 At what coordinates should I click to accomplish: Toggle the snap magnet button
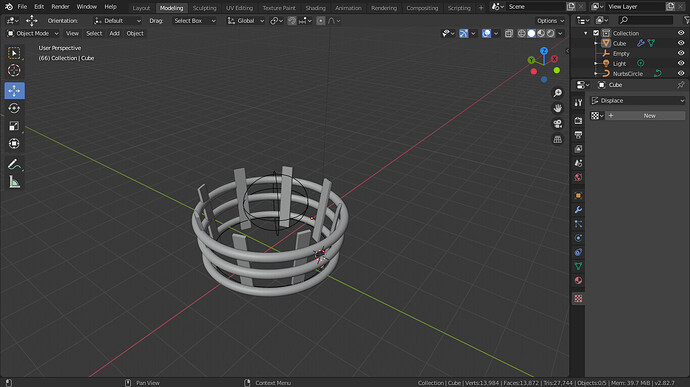point(292,21)
